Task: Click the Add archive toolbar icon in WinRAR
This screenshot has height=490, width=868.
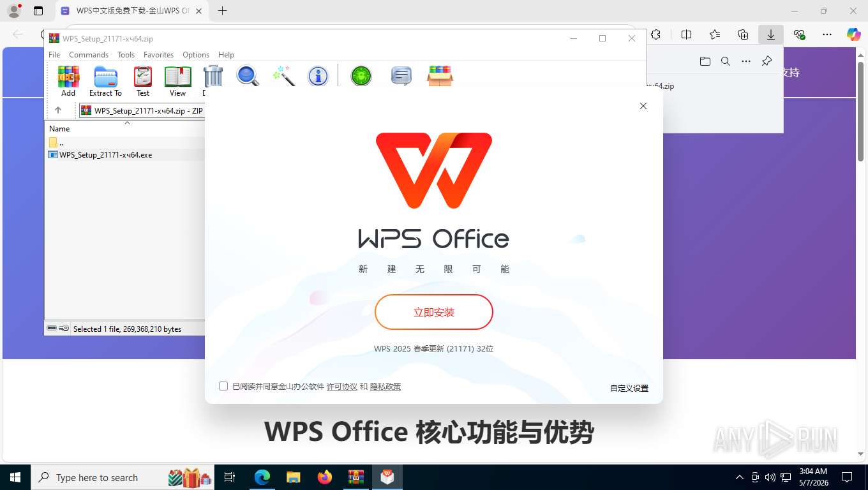Action: point(68,81)
